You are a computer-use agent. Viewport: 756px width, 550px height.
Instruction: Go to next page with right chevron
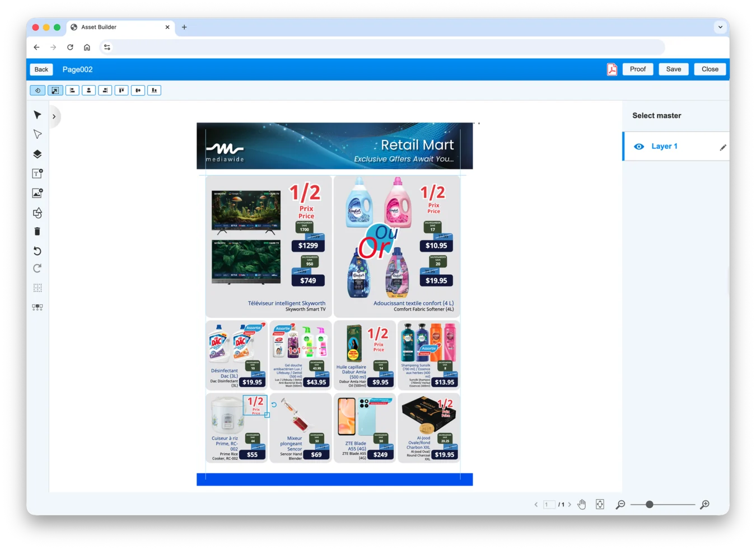[570, 504]
